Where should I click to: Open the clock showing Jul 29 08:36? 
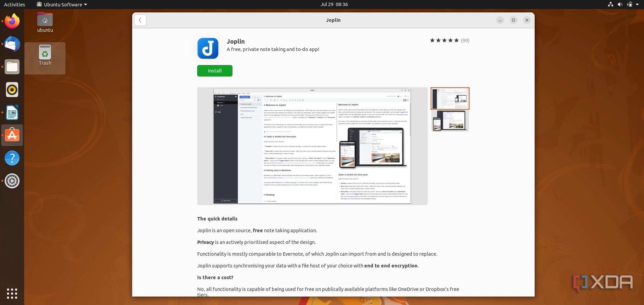coord(334,4)
